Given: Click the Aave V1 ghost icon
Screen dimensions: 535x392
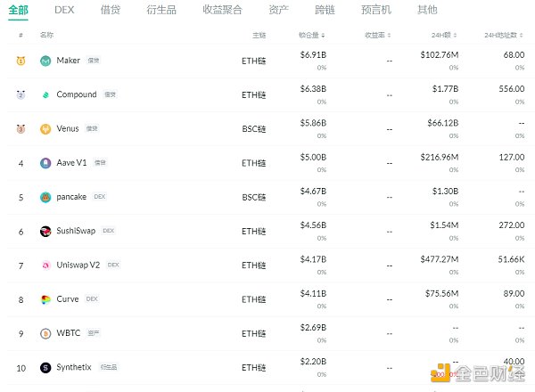Looking at the screenshot, I should (x=45, y=163).
